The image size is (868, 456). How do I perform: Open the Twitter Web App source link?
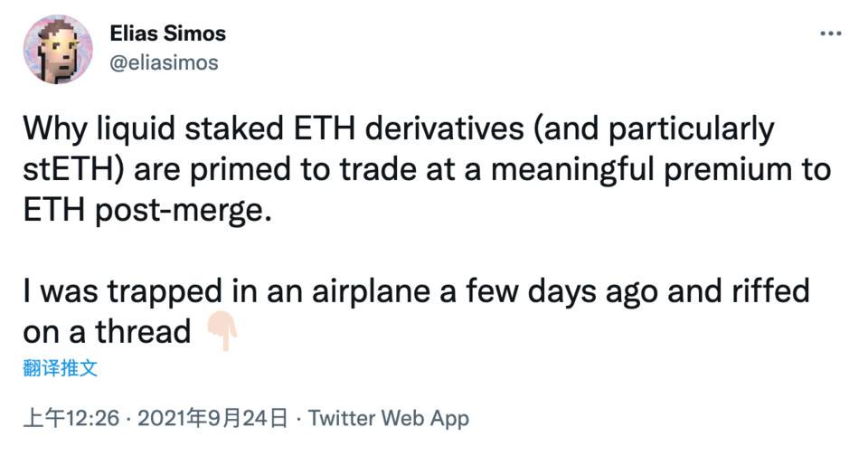tap(389, 418)
